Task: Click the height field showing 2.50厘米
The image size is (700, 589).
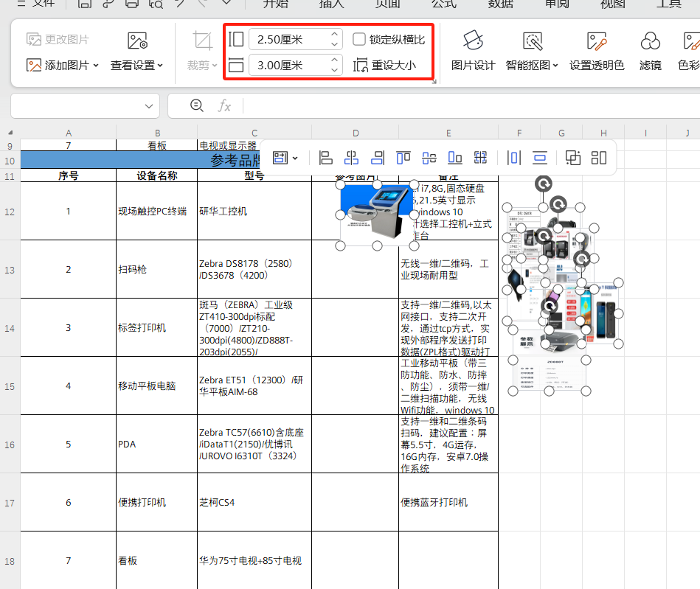Action: pos(289,39)
